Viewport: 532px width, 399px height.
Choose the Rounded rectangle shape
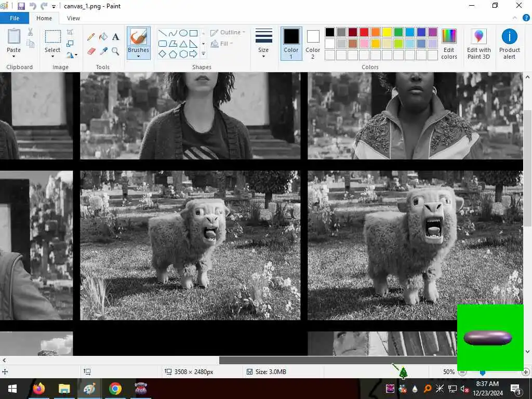point(163,44)
